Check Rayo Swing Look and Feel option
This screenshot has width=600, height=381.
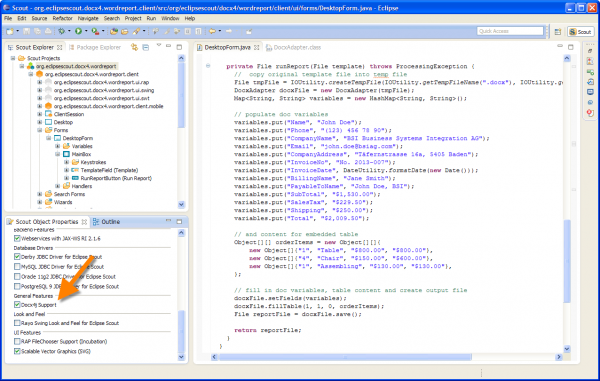coord(17,323)
